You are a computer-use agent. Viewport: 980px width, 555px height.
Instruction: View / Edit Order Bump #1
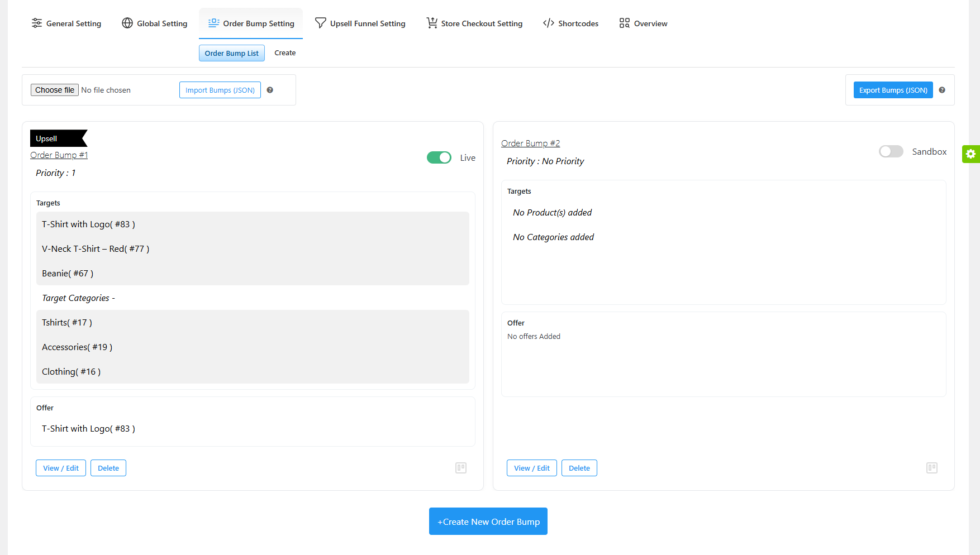(x=60, y=467)
